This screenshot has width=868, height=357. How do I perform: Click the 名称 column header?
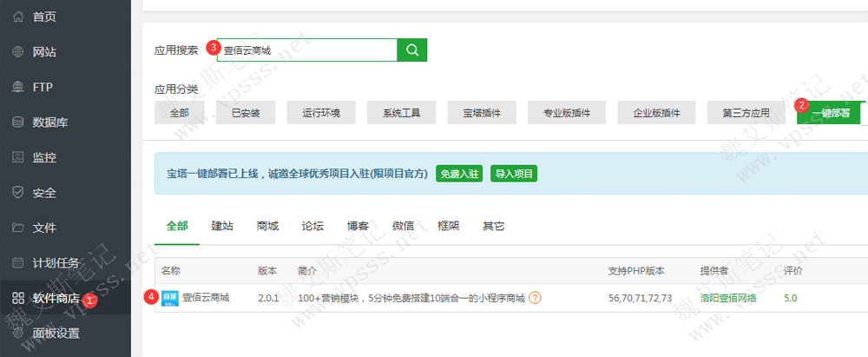170,271
